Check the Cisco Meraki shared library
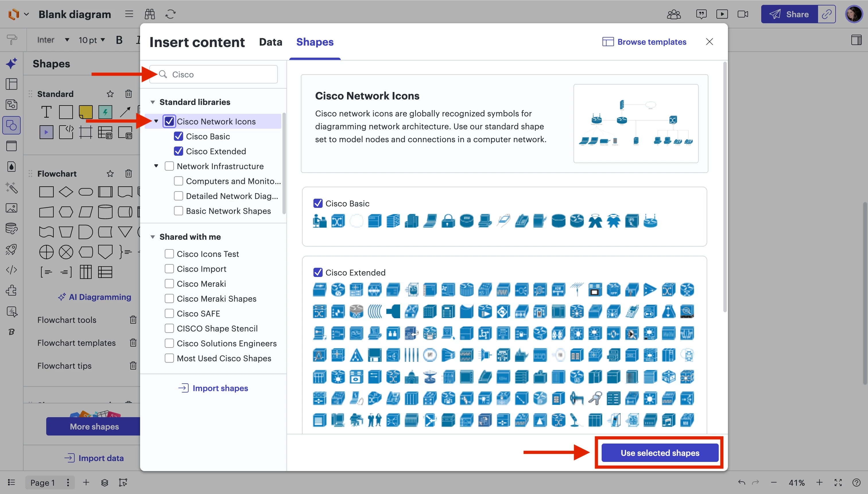The height and width of the screenshot is (494, 868). (169, 284)
